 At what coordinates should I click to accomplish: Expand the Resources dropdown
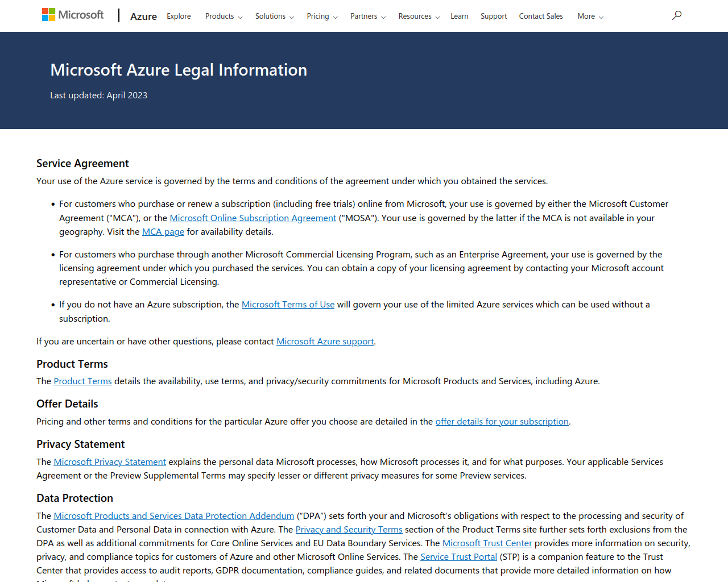tap(419, 16)
